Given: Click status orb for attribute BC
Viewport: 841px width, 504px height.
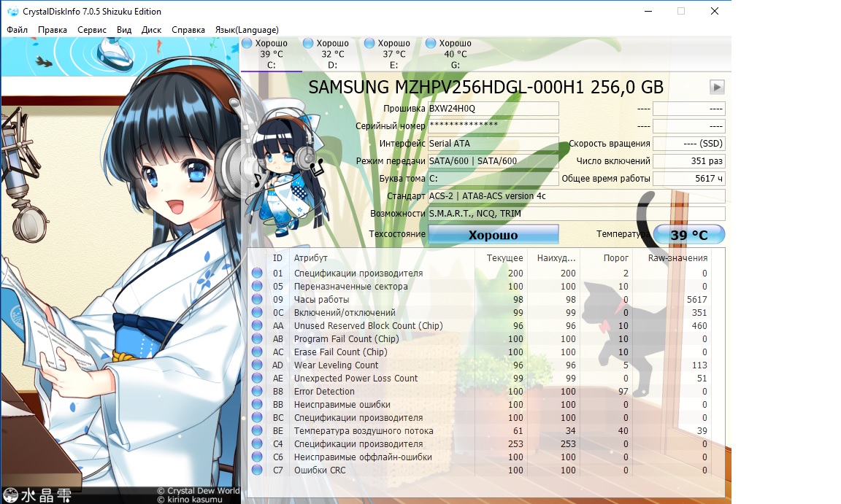Looking at the screenshot, I should click(x=258, y=418).
